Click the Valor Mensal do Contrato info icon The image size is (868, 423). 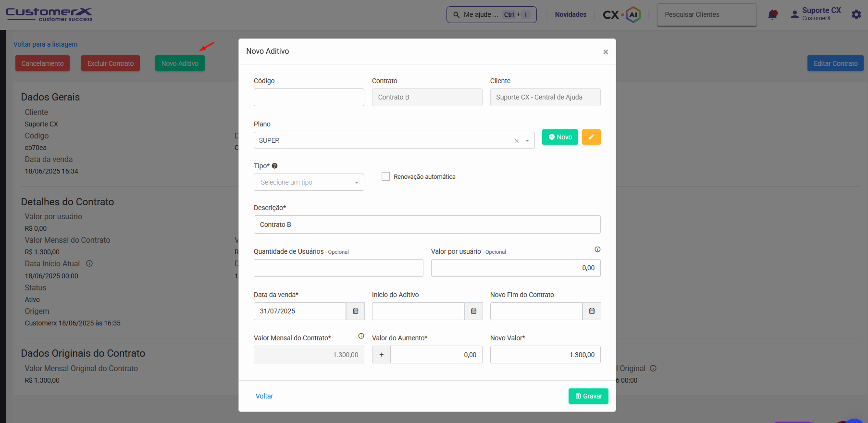tap(361, 336)
